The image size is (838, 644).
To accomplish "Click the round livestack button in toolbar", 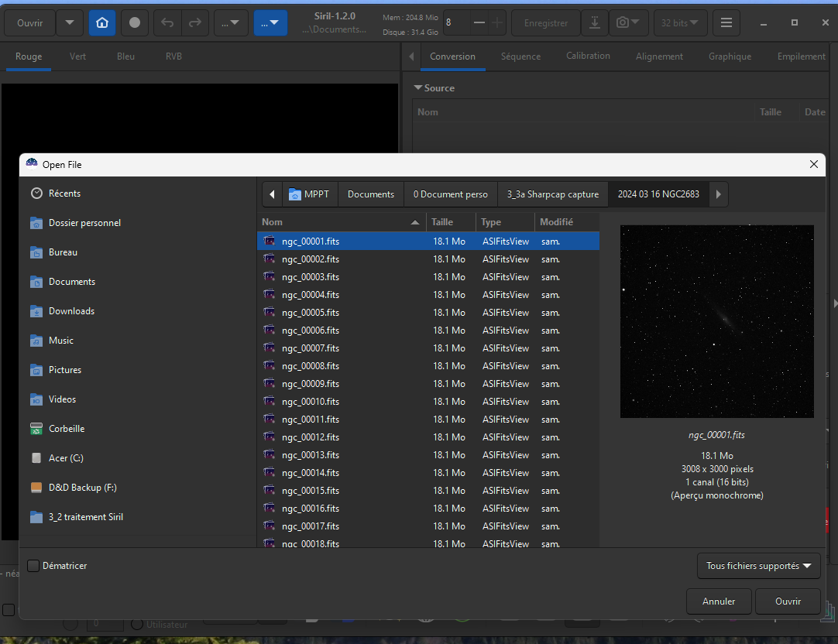I will 135,23.
